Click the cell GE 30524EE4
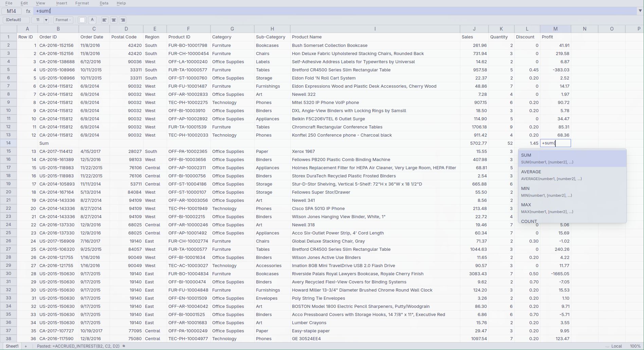This screenshot has width=644, height=350. (x=375, y=339)
